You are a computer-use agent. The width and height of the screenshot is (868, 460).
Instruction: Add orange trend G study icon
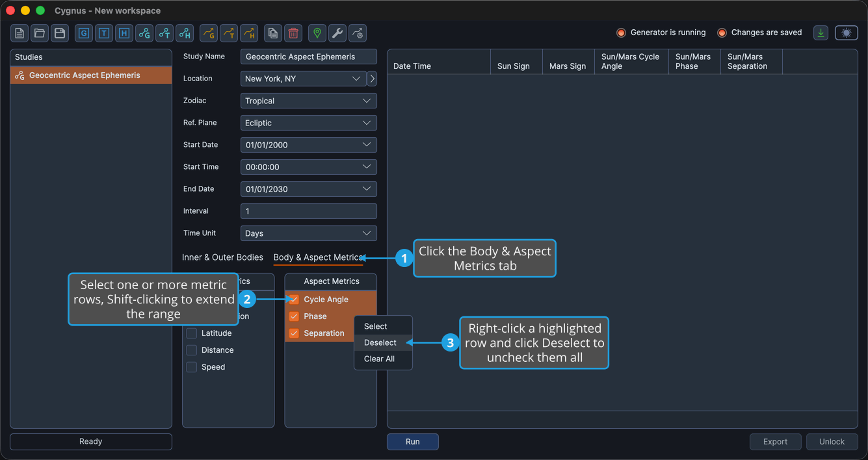[209, 33]
